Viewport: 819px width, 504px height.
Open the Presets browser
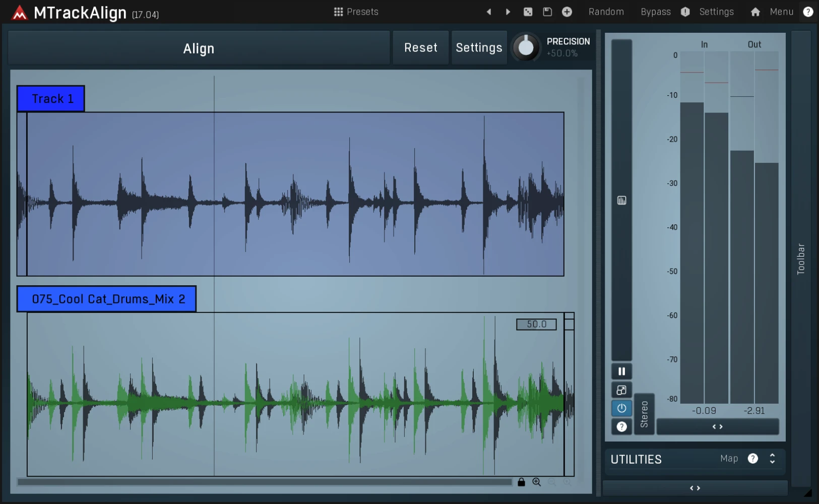click(x=356, y=12)
